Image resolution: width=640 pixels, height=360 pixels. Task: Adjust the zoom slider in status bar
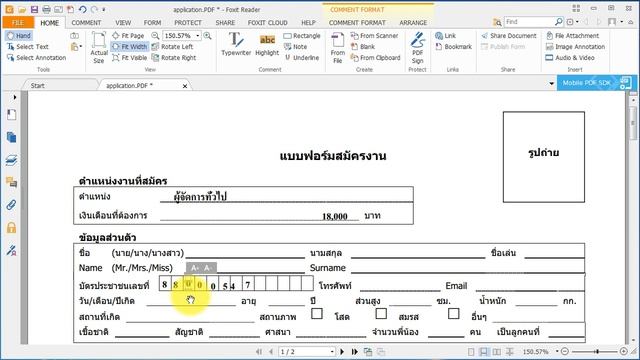point(597,351)
